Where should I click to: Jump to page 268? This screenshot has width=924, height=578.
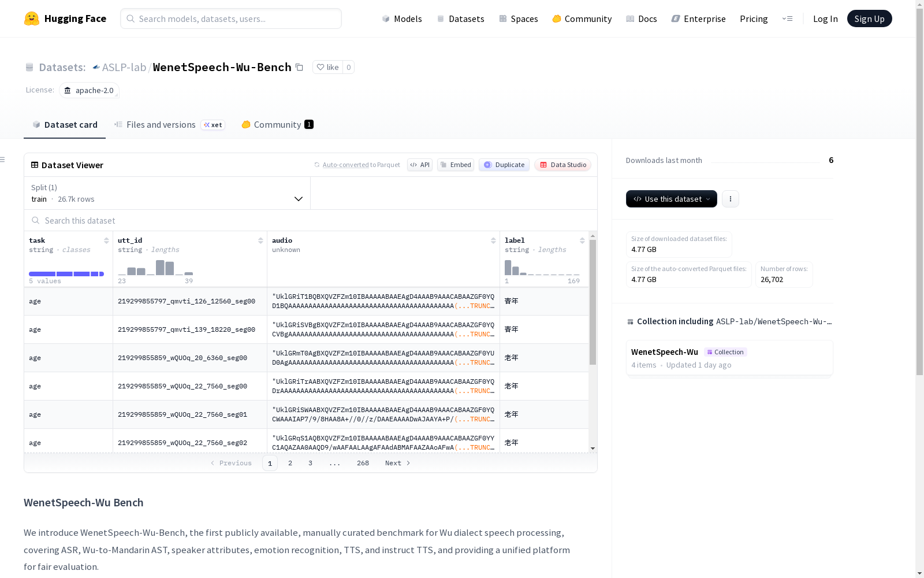363,463
